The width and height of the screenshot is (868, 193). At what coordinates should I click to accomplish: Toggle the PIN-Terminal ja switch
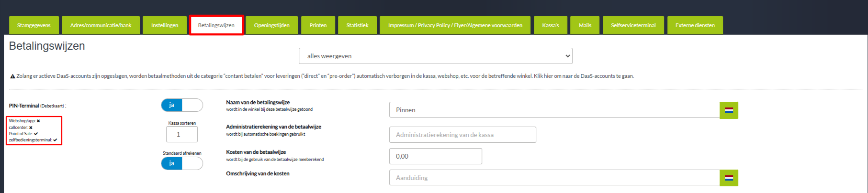(181, 105)
